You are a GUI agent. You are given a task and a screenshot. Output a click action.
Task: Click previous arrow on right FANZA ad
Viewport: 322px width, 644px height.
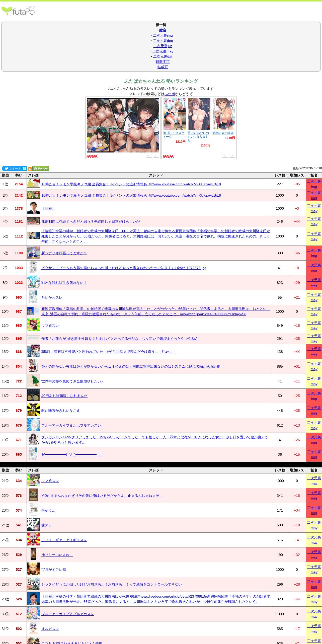225,156
